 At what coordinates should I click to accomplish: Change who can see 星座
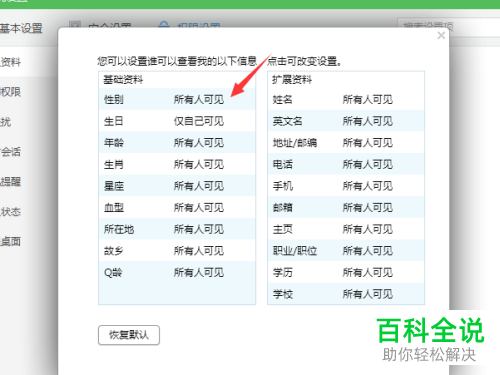click(x=199, y=186)
